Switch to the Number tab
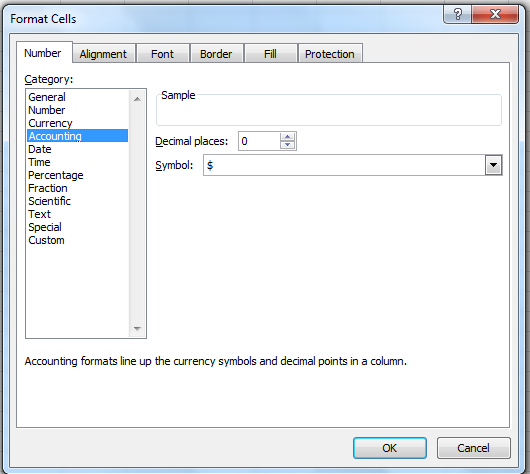The image size is (530, 474). [44, 53]
